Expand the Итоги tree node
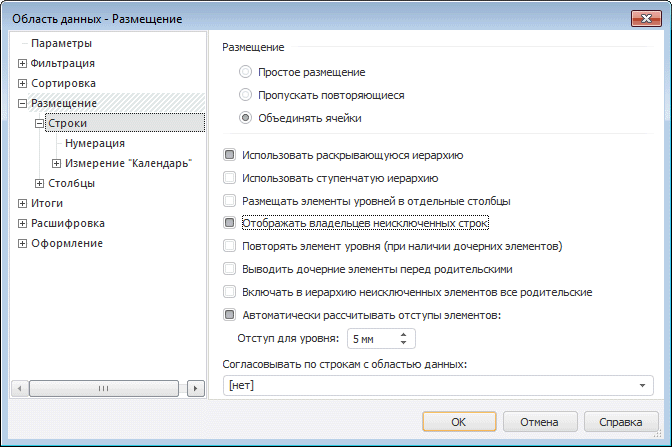 coord(22,203)
